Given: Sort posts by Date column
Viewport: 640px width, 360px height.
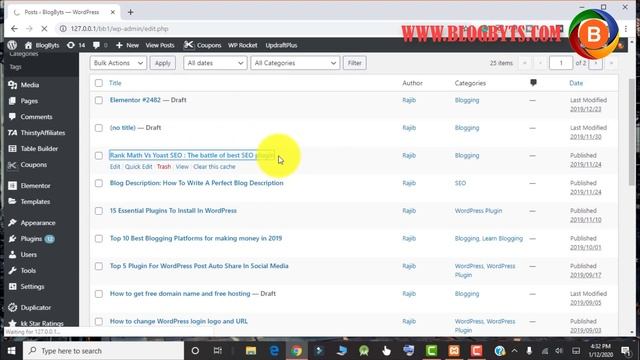Looking at the screenshot, I should (x=576, y=83).
